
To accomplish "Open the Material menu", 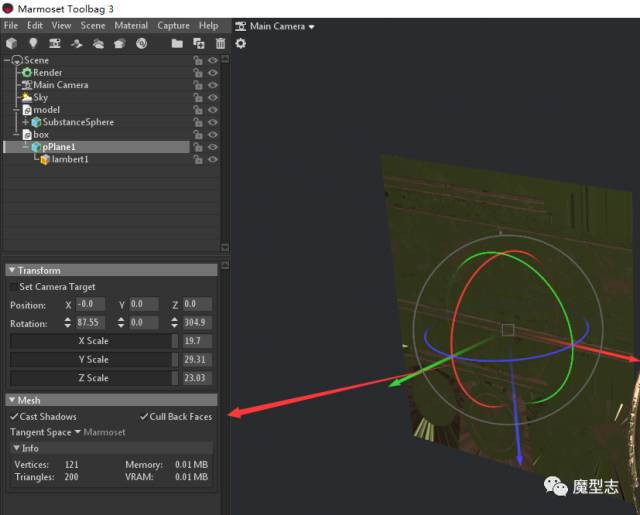I will [x=131, y=25].
